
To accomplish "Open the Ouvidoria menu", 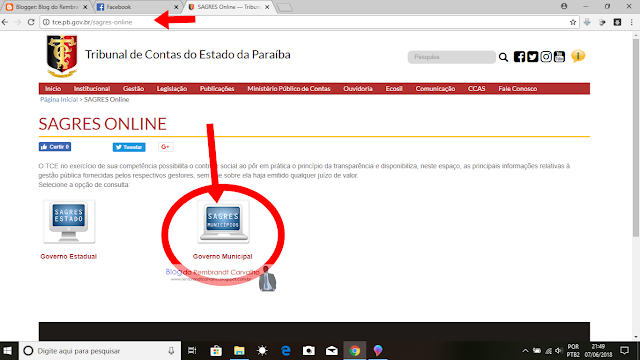I will point(358,89).
